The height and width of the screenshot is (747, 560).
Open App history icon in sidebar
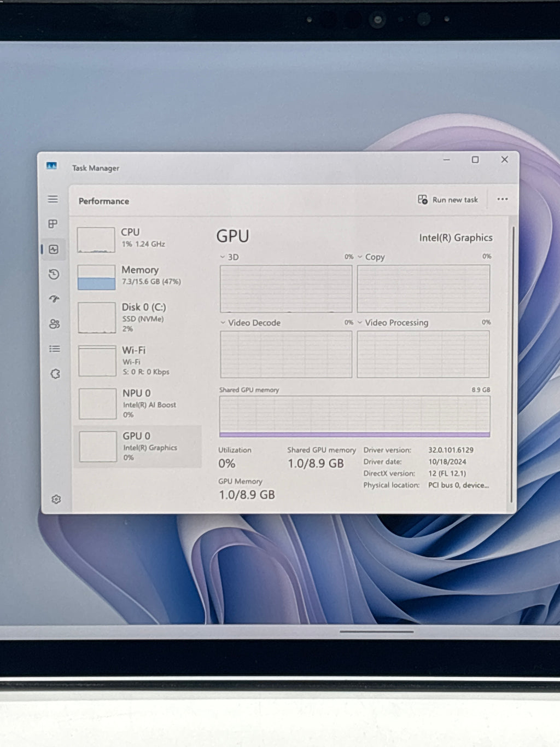click(x=54, y=274)
